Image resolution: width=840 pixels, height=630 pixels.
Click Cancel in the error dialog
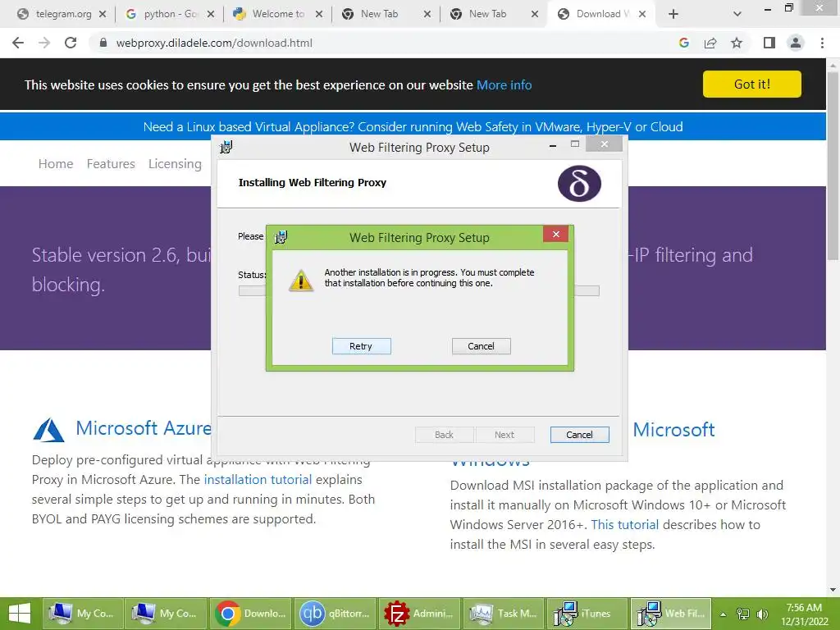click(481, 346)
